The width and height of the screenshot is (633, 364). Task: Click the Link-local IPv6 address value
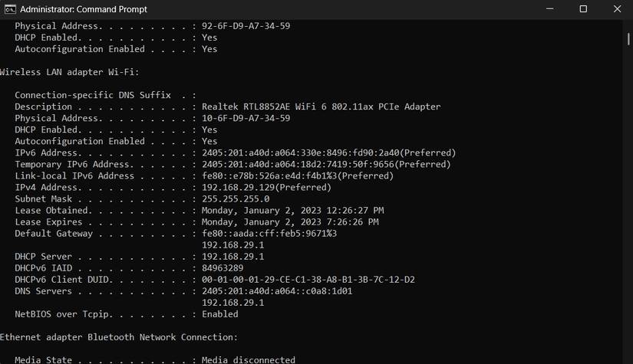tap(298, 176)
